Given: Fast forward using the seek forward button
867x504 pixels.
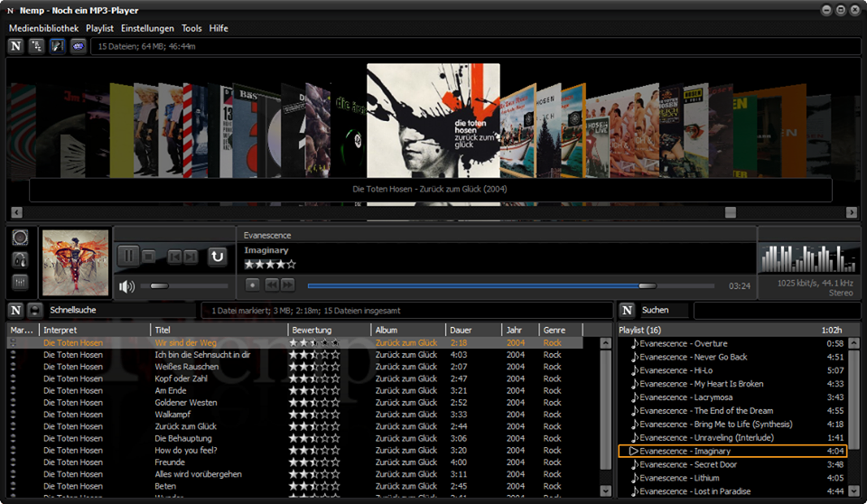Looking at the screenshot, I should coord(287,285).
